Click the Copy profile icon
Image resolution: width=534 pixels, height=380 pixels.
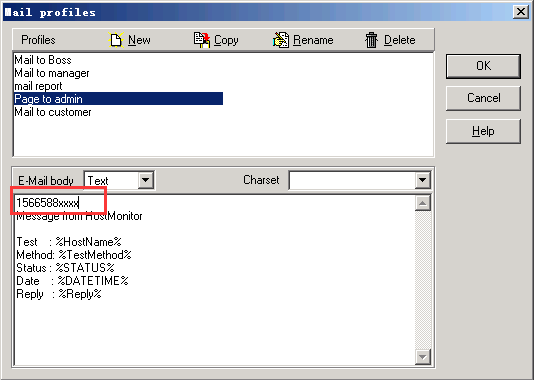202,40
